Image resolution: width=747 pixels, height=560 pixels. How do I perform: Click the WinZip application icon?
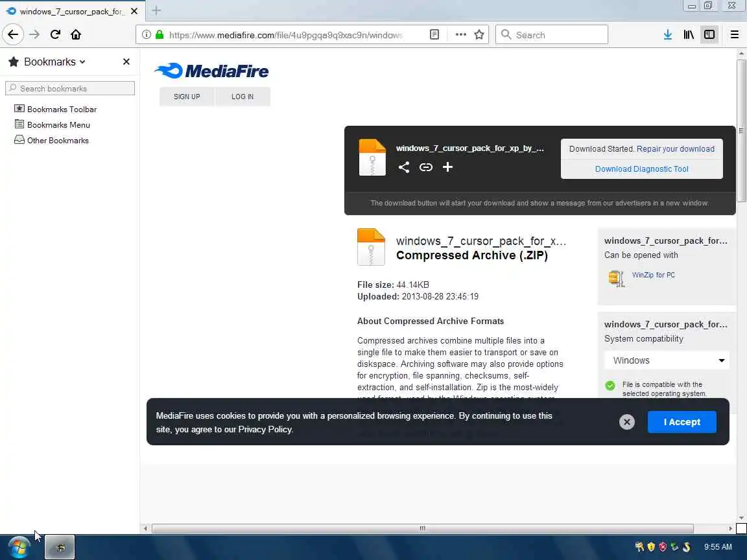(616, 277)
